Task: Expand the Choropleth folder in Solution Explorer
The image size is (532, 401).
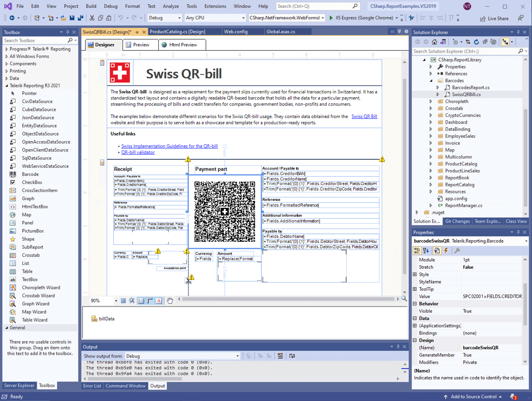Action: (431, 101)
